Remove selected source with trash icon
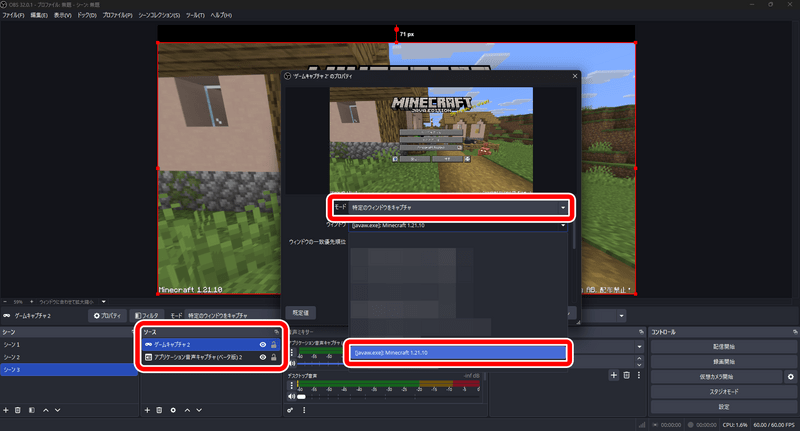 tap(159, 410)
